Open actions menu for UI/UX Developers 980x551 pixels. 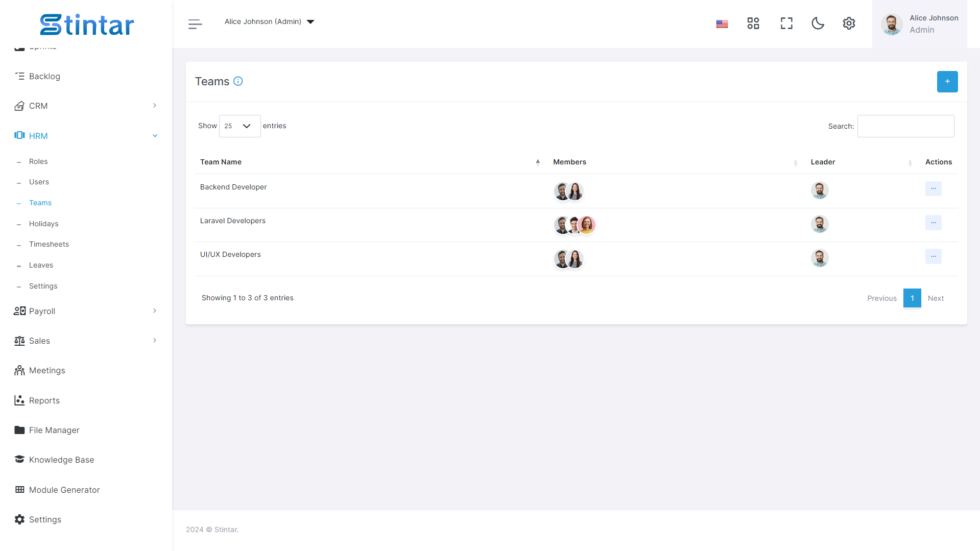pos(933,256)
